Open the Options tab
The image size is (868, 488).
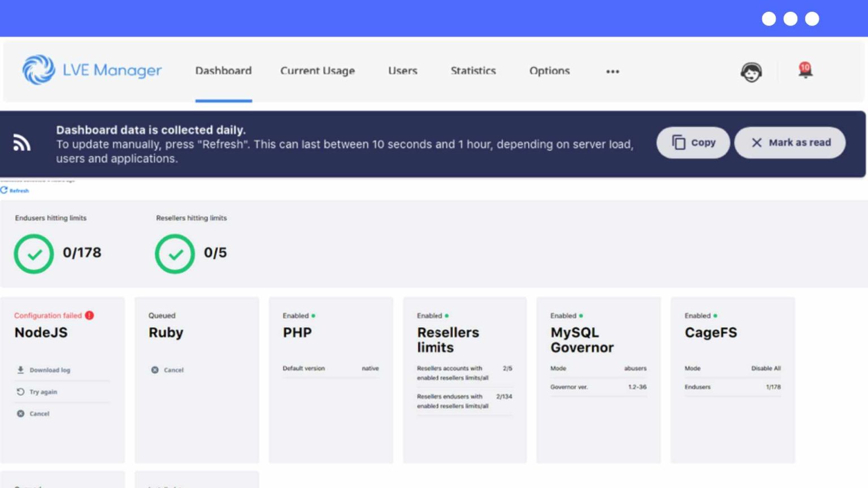[549, 71]
